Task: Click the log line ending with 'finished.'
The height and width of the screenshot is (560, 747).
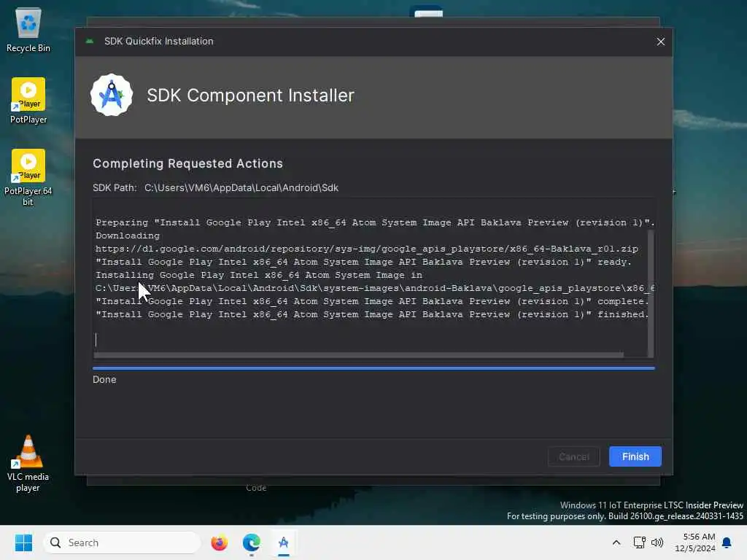Action: (372, 314)
